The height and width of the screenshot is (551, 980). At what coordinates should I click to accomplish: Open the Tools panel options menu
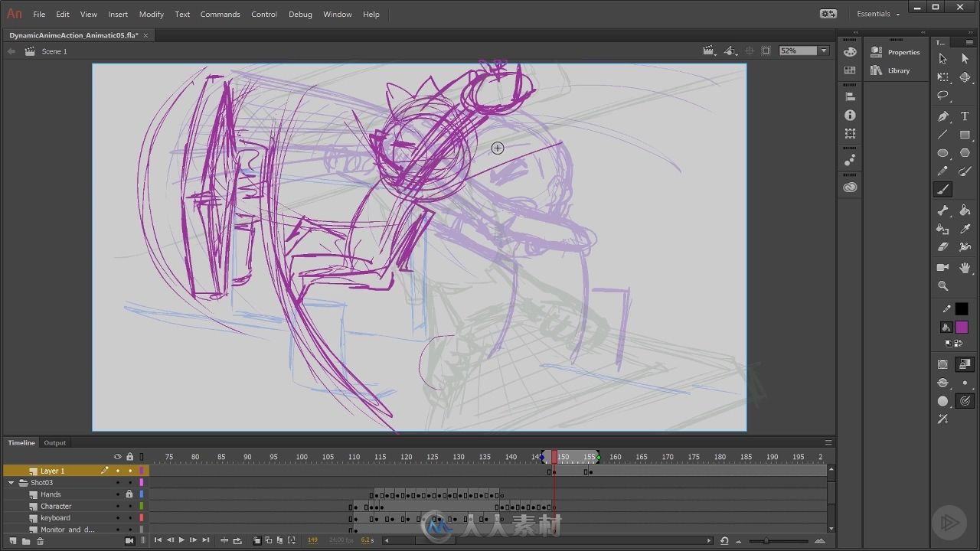click(x=970, y=42)
